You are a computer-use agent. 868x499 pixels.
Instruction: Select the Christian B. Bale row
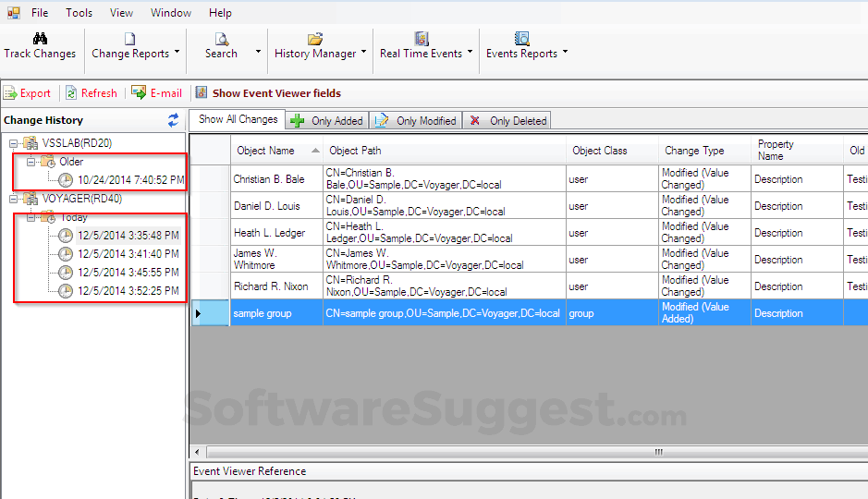click(530, 178)
